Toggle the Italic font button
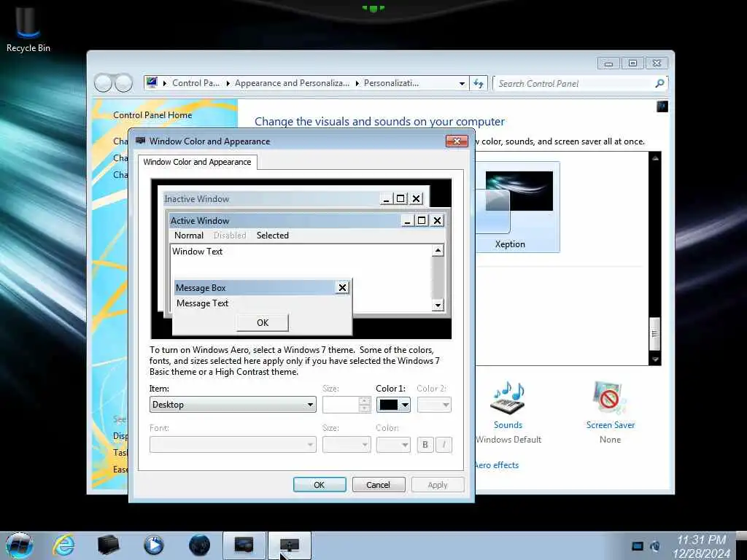Viewport: 747px width, 560px height. click(444, 444)
